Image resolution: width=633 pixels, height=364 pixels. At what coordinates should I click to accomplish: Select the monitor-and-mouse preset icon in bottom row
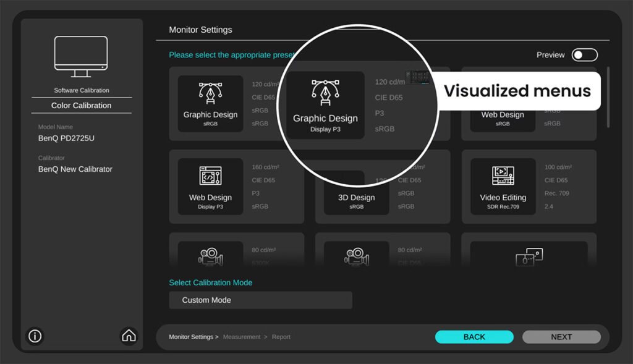click(529, 255)
